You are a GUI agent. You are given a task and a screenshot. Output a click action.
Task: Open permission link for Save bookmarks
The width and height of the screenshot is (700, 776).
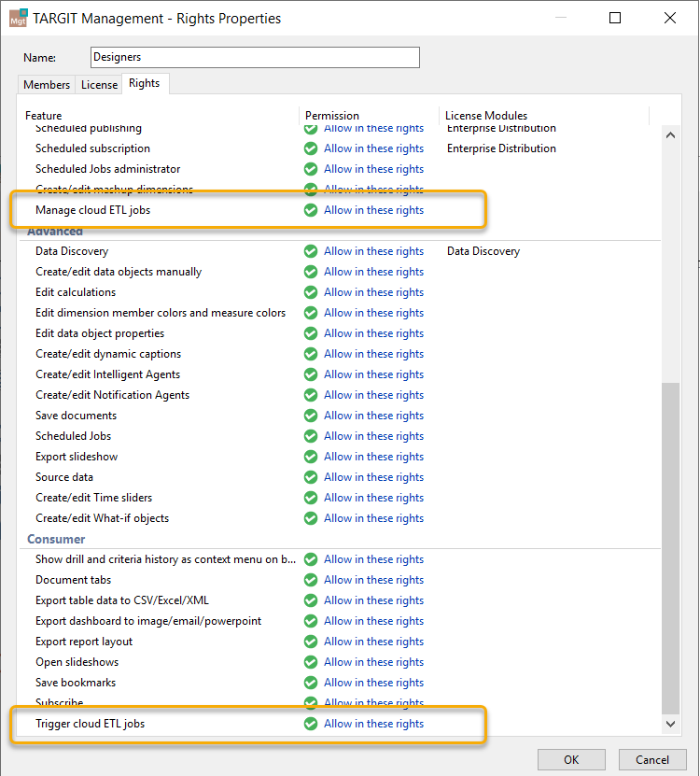(373, 683)
